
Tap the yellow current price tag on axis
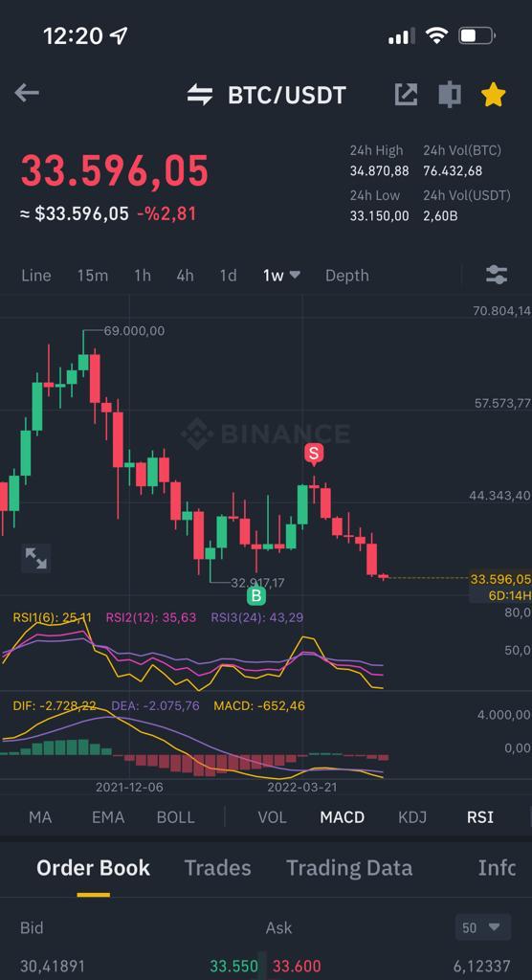coord(500,579)
